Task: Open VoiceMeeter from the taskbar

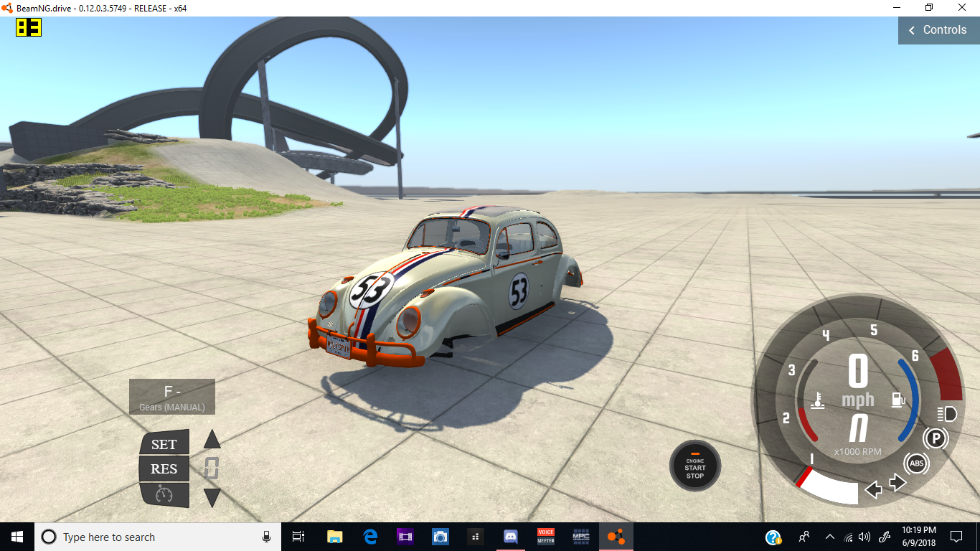Action: pos(546,537)
